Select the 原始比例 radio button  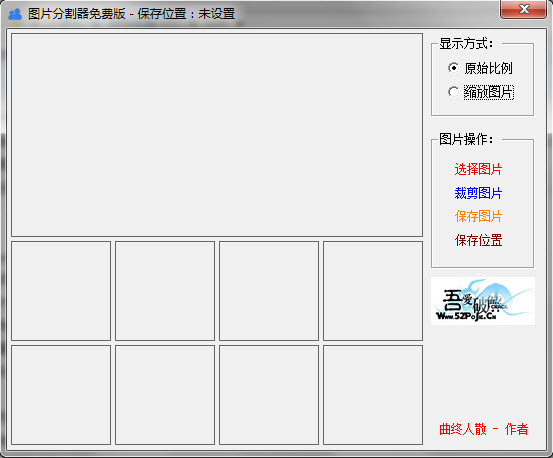480,68
